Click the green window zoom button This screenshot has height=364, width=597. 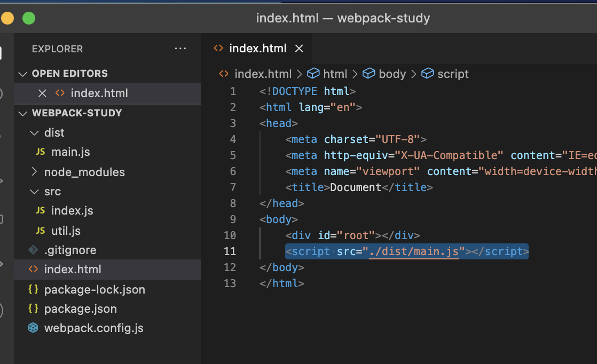28,18
